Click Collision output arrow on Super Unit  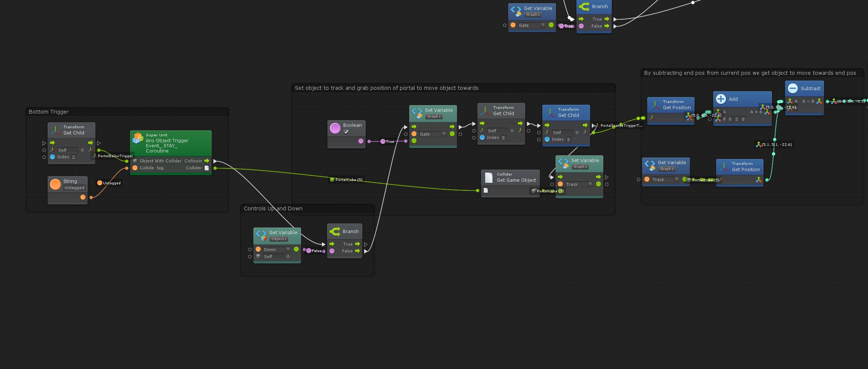[x=207, y=161]
